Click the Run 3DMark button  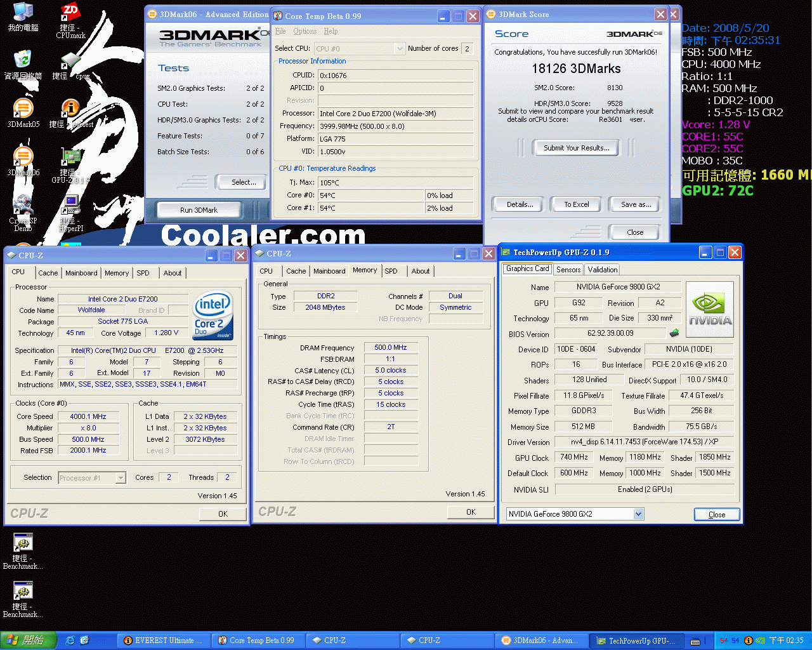click(x=199, y=210)
